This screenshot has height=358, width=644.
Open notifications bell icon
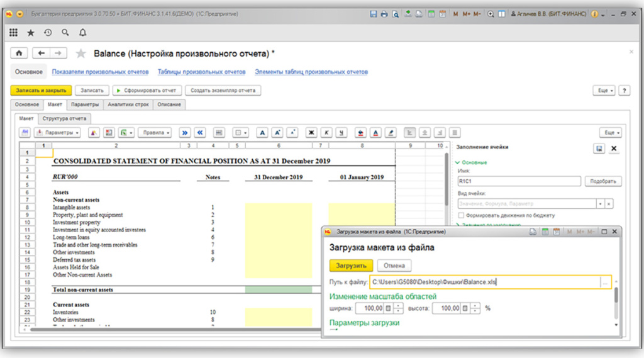[x=82, y=33]
